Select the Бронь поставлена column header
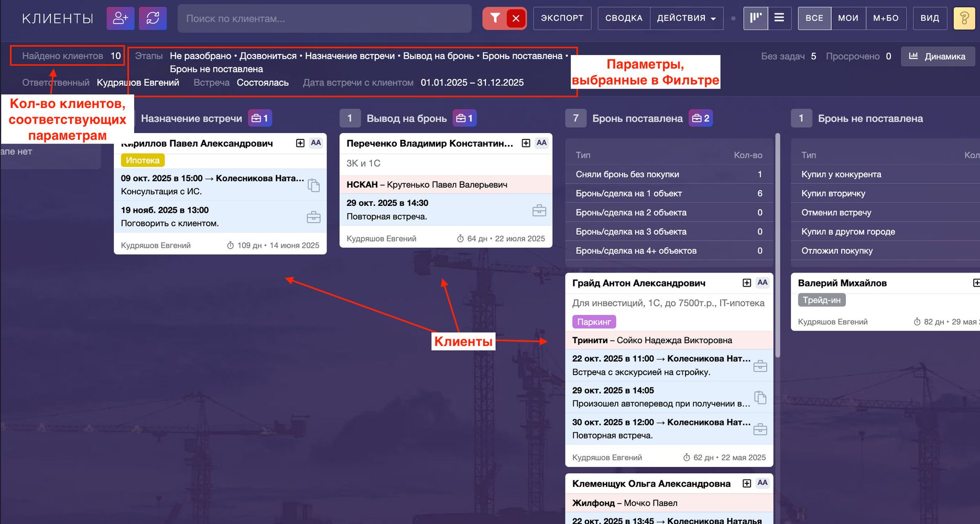This screenshot has width=980, height=524. click(637, 118)
